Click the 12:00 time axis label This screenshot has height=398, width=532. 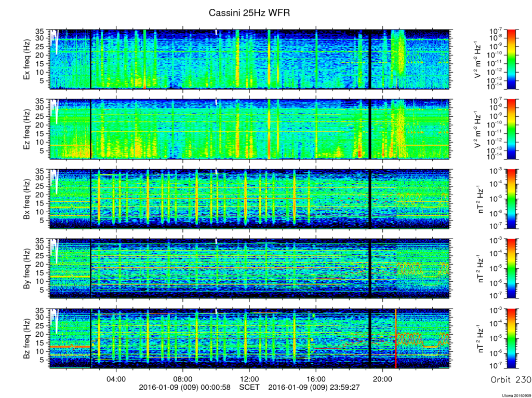pos(249,379)
